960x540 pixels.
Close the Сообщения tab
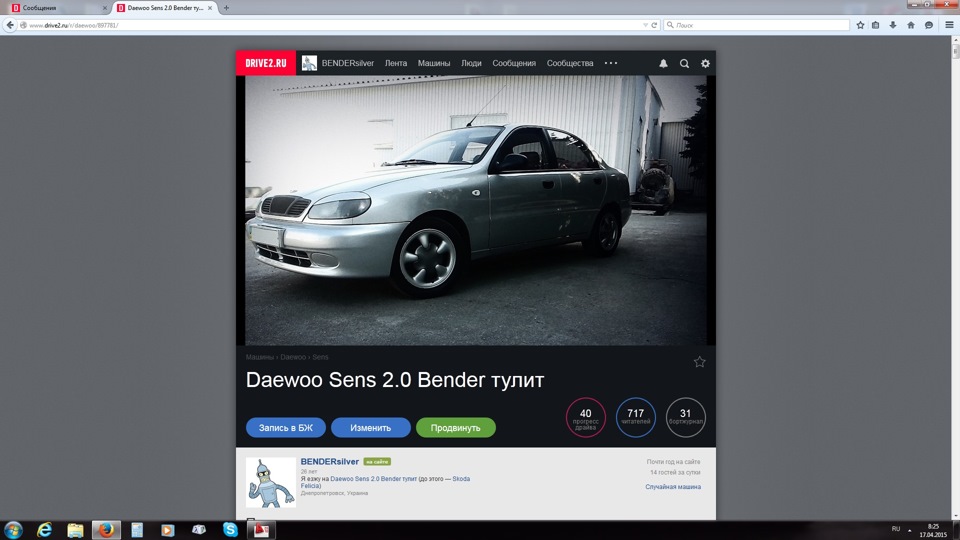coord(105,8)
